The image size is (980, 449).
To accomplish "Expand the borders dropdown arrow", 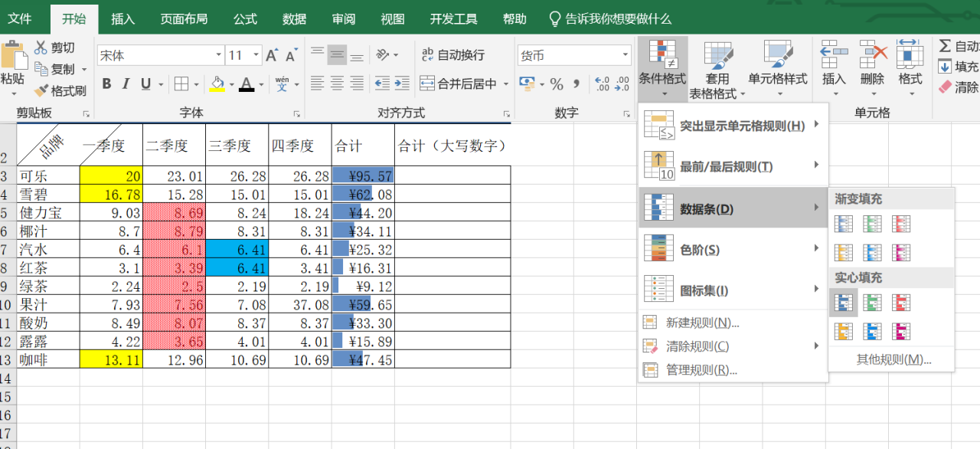I will (x=197, y=84).
